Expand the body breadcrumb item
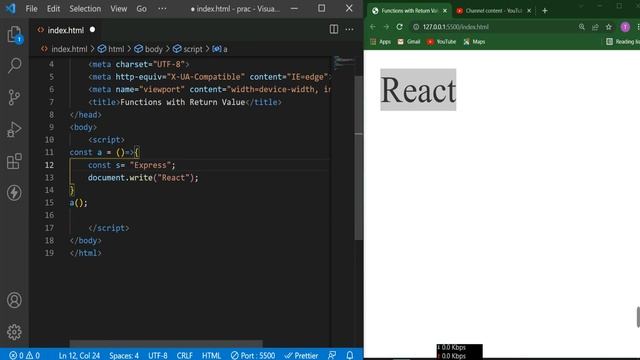 (x=149, y=49)
